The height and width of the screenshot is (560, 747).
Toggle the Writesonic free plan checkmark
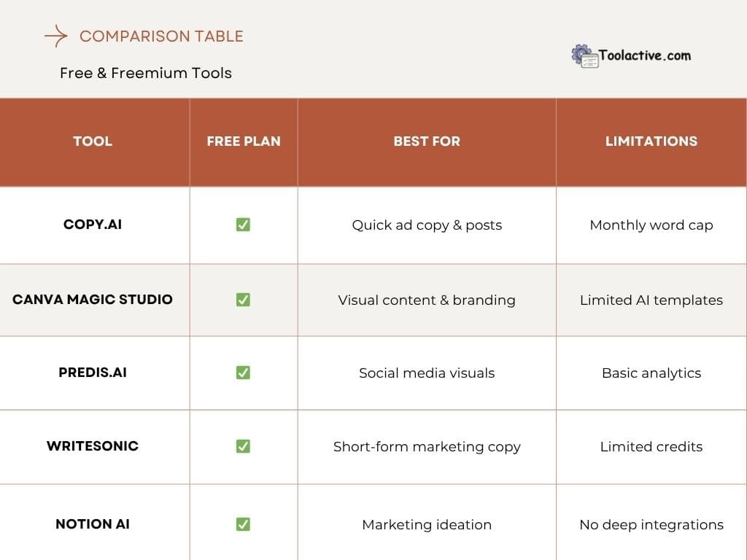[x=244, y=446]
